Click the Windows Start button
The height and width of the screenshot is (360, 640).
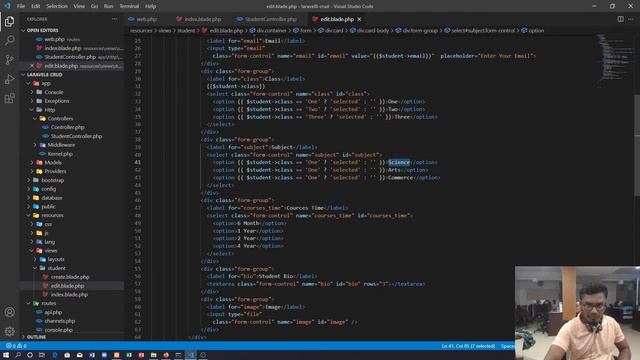pos(6,355)
